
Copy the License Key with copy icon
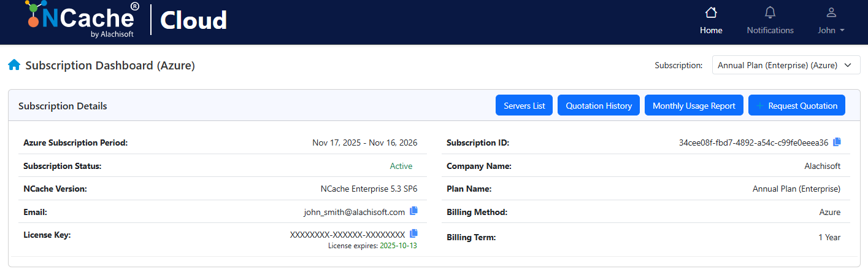413,233
